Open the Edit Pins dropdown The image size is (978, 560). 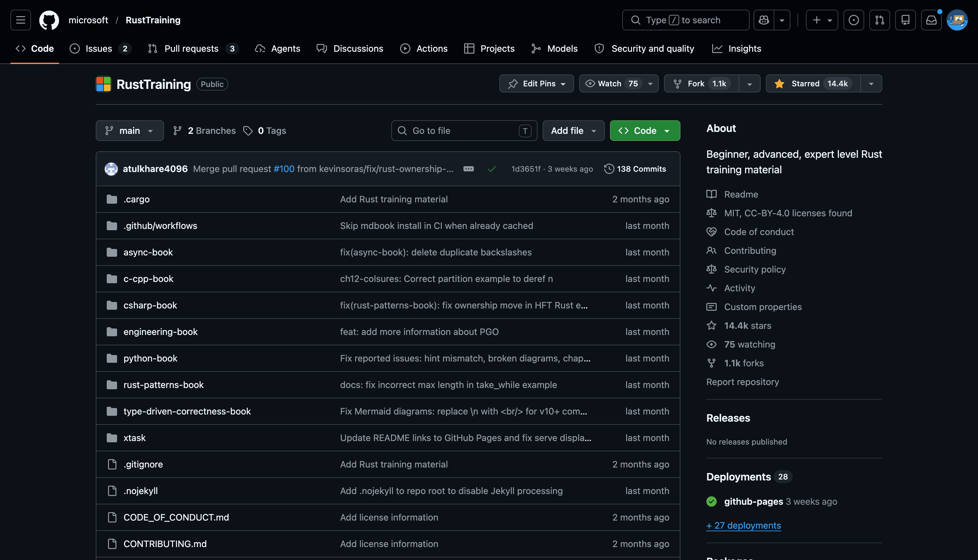point(536,83)
